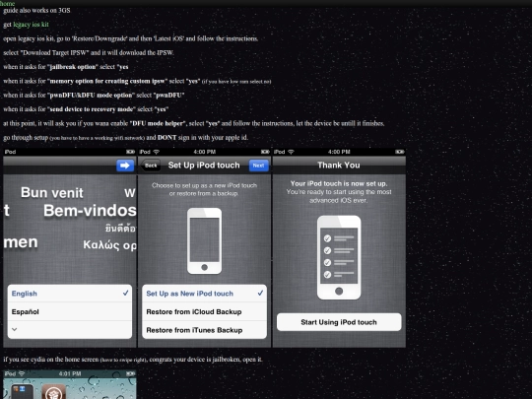Click the 'Set Up iPod touch' title
532x399 pixels.
point(204,166)
